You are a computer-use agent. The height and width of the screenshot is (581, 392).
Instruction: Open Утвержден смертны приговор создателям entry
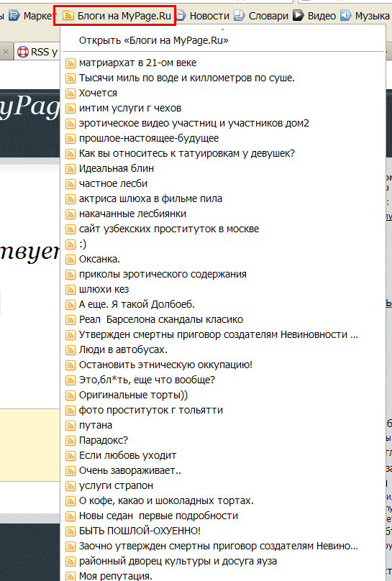(x=222, y=334)
